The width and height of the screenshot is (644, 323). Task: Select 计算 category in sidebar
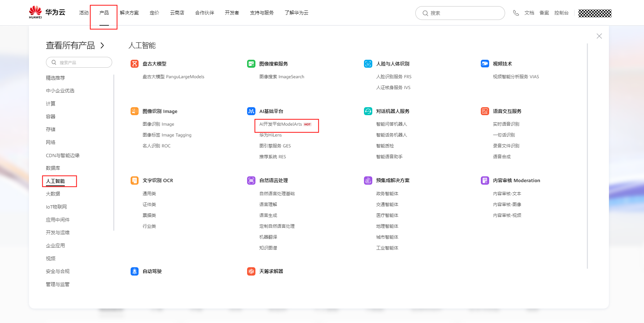click(51, 104)
